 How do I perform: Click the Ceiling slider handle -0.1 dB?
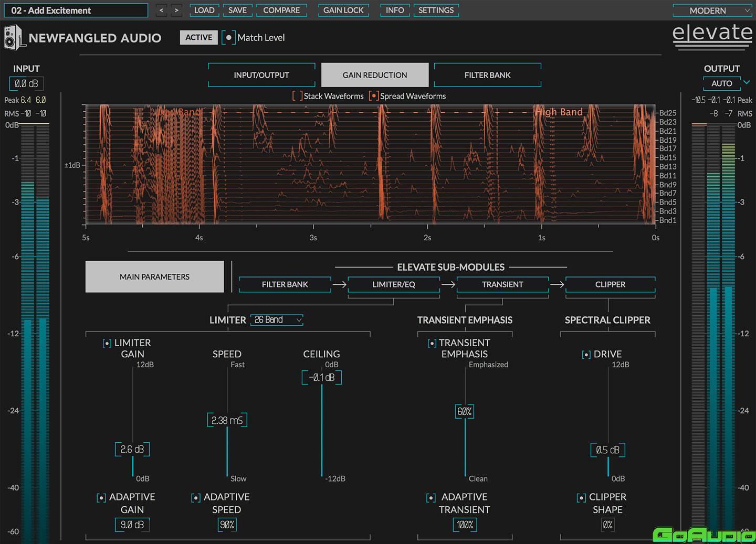[x=321, y=378]
